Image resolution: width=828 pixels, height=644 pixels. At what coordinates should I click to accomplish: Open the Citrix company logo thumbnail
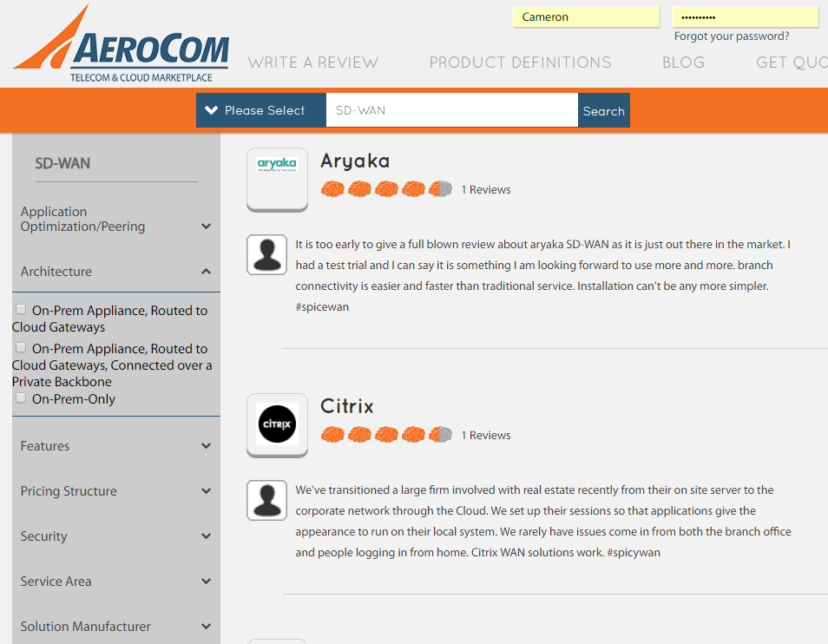[277, 425]
